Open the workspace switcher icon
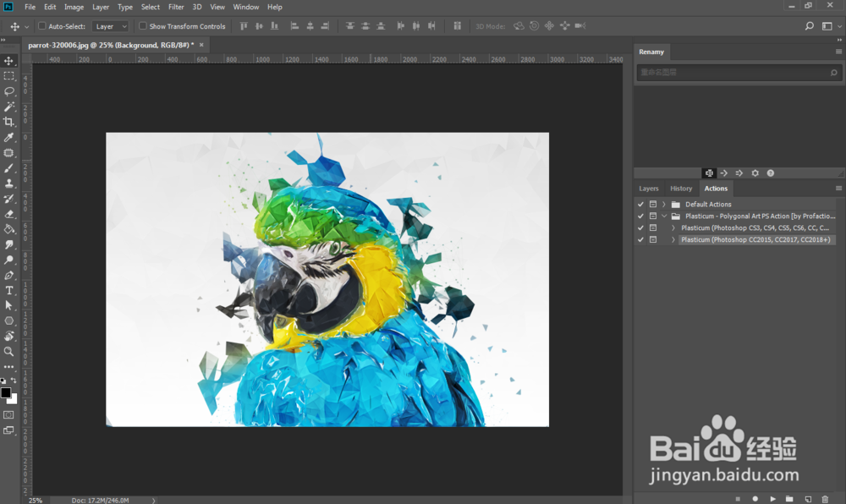 pos(827,26)
